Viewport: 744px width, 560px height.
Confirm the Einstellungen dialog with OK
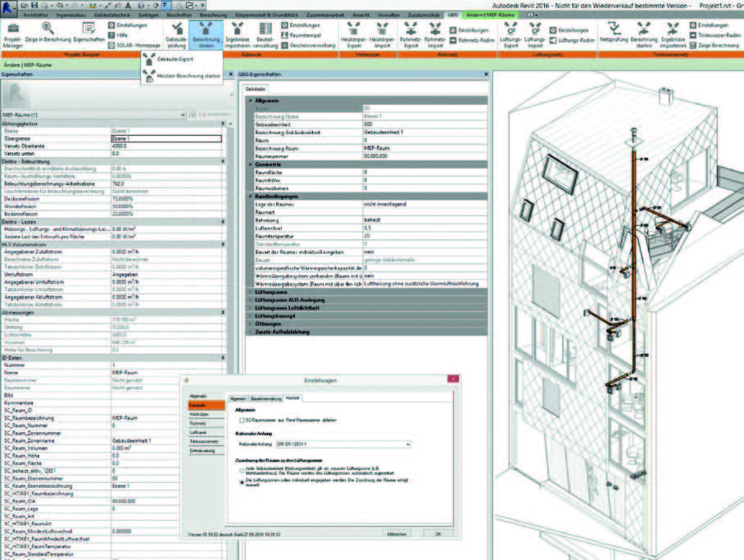pyautogui.click(x=438, y=534)
